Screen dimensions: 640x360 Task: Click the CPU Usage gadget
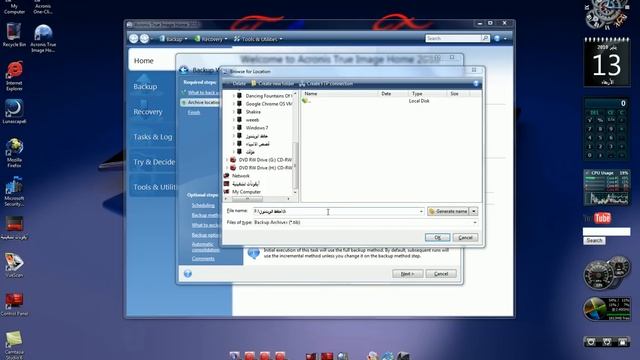[x=607, y=187]
